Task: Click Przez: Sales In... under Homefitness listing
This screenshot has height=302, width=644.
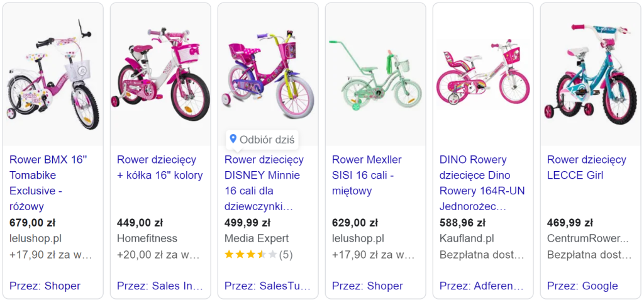Action: click(160, 286)
